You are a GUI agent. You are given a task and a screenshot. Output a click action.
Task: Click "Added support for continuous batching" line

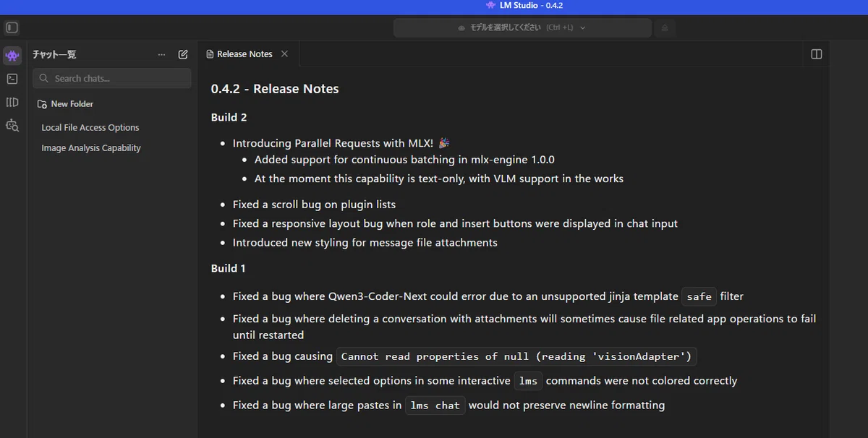pos(404,160)
